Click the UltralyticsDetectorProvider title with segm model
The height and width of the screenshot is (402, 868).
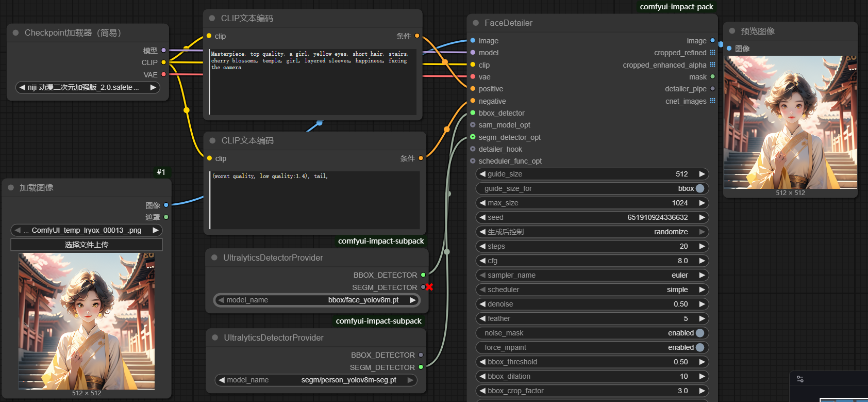click(273, 337)
